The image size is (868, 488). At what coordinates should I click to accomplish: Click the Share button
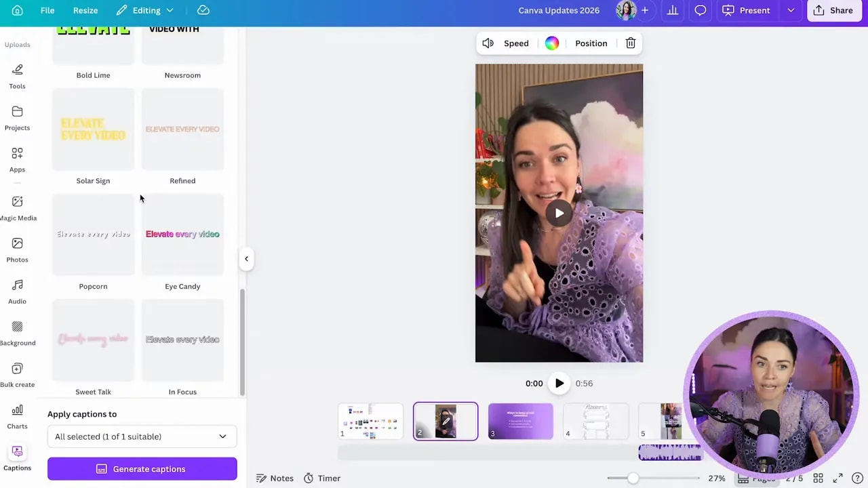(833, 10)
